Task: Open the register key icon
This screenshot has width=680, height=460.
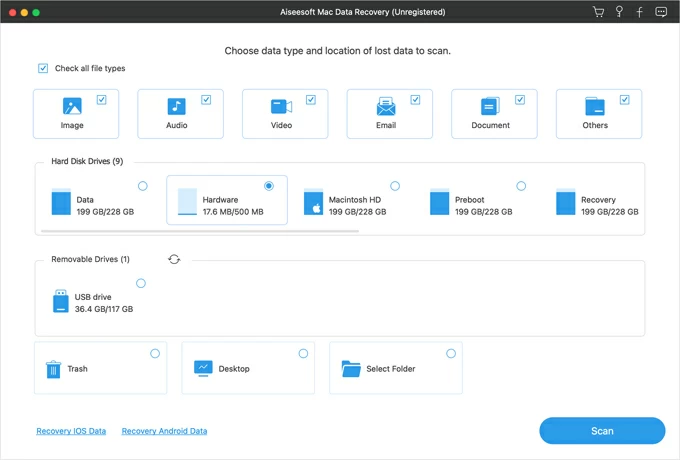Action: coord(619,12)
